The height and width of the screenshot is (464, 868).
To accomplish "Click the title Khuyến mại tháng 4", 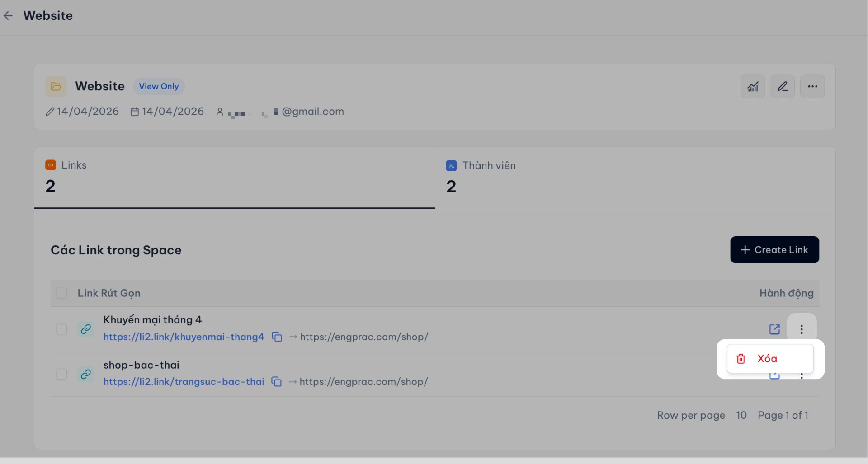I will [x=152, y=320].
